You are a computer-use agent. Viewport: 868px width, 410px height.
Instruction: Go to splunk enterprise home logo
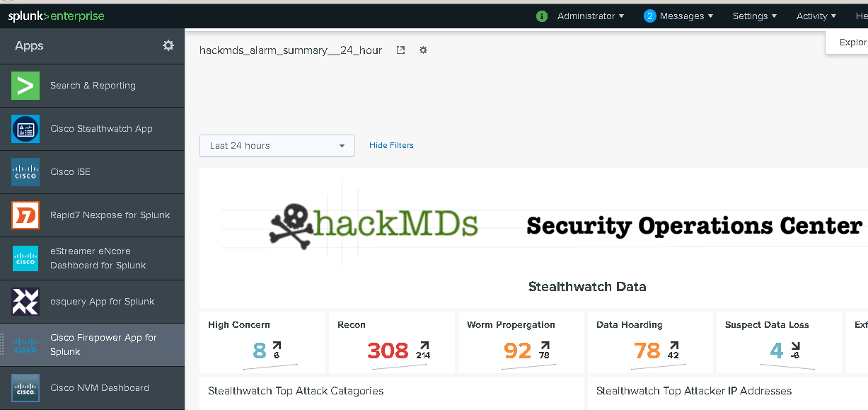(x=55, y=16)
